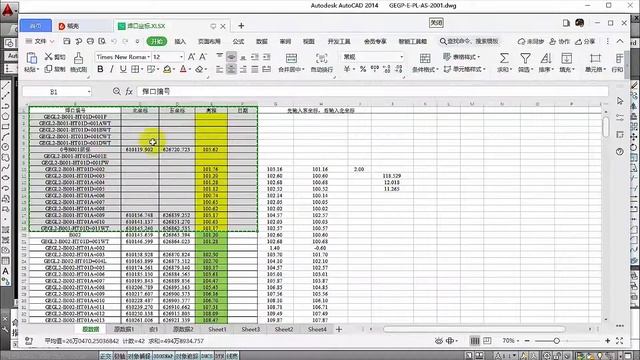The width and height of the screenshot is (640, 360).
Task: Click the Copy button
Action: click(x=55, y=69)
